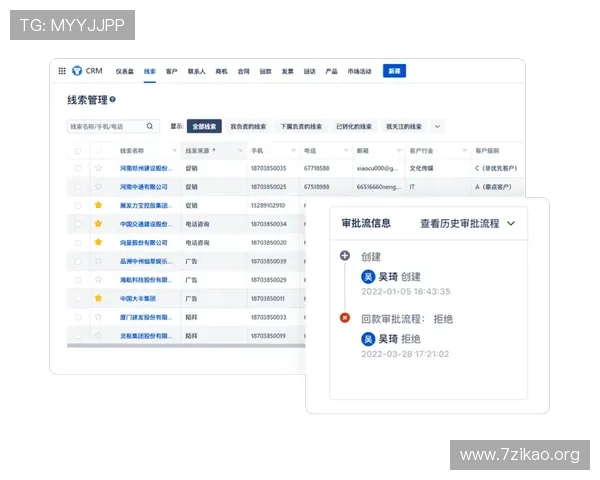Check the row with phone 18703850034
Viewport: 600px width, 480px height.
78,224
